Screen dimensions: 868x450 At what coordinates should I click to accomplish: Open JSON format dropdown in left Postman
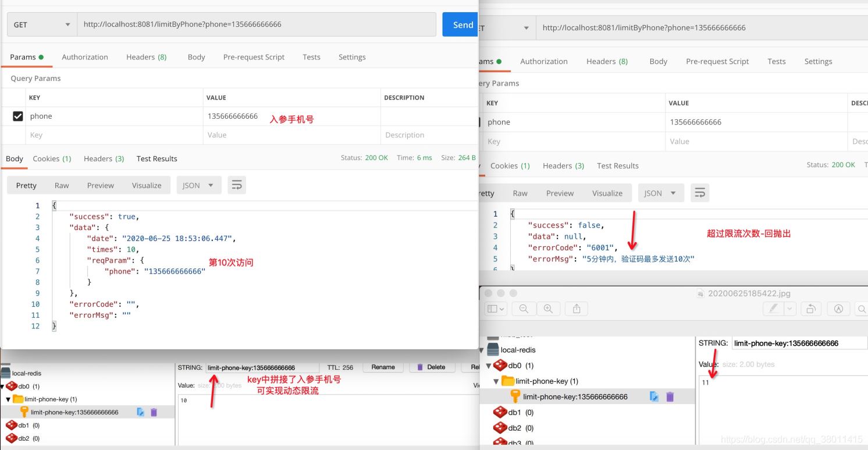(x=199, y=185)
